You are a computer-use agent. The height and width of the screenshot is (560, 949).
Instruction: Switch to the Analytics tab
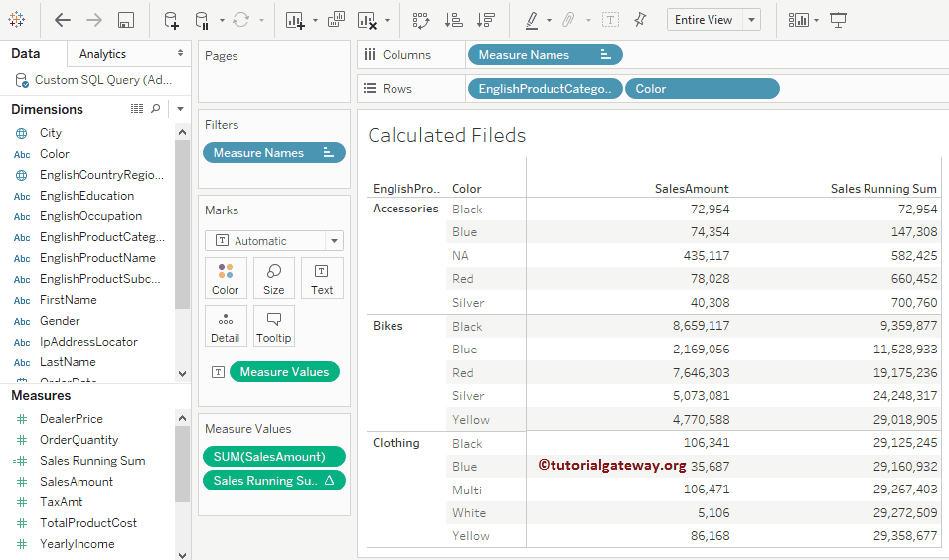pyautogui.click(x=103, y=53)
